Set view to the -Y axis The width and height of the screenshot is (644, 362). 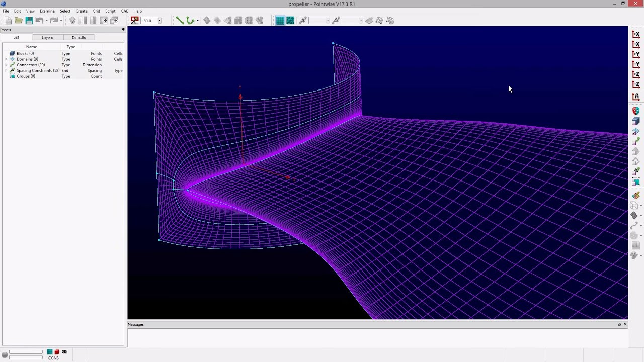(636, 64)
